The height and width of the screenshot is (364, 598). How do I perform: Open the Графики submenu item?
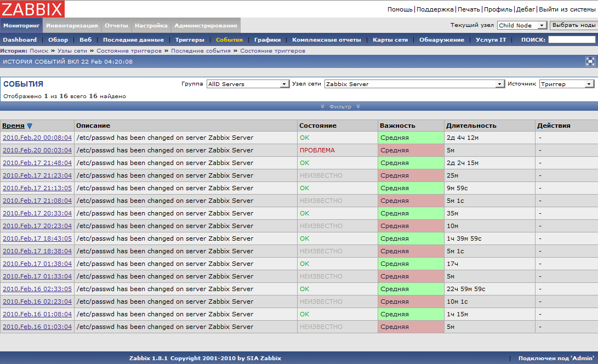(x=267, y=39)
